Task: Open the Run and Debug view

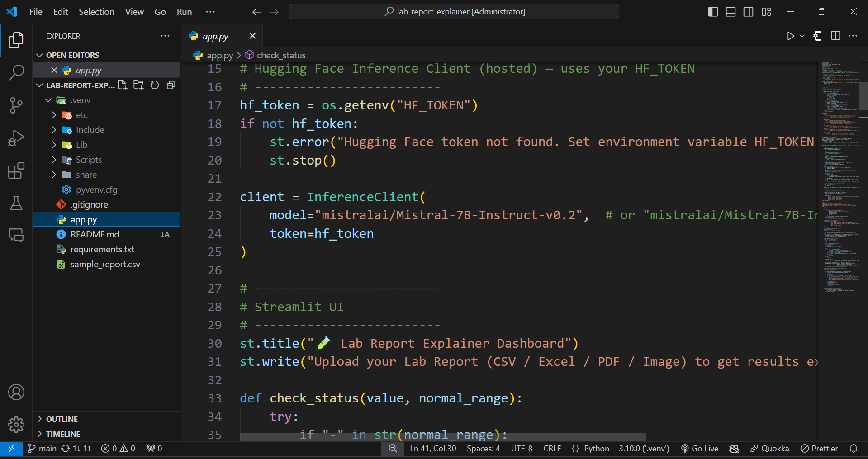Action: click(16, 138)
